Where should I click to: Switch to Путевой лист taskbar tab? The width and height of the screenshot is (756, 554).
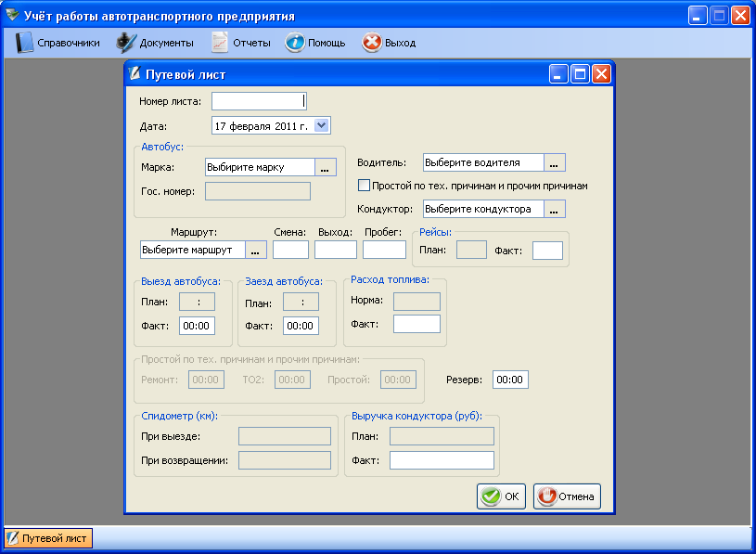click(x=48, y=538)
